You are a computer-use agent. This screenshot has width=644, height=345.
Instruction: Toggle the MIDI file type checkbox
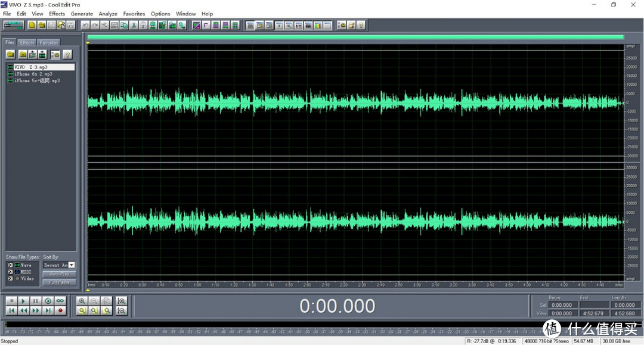pos(10,272)
